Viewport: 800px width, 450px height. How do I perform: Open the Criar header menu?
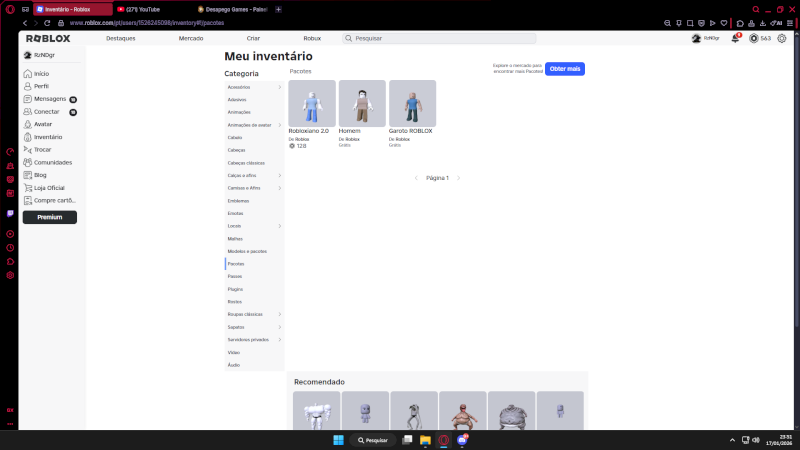coord(253,38)
